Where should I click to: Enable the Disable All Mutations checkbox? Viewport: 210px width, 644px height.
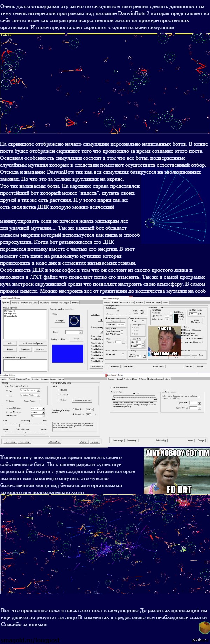point(111,388)
